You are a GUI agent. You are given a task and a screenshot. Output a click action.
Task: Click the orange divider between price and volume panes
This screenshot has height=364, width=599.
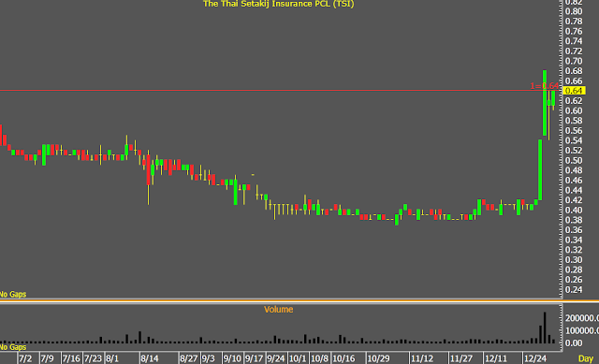(299, 301)
